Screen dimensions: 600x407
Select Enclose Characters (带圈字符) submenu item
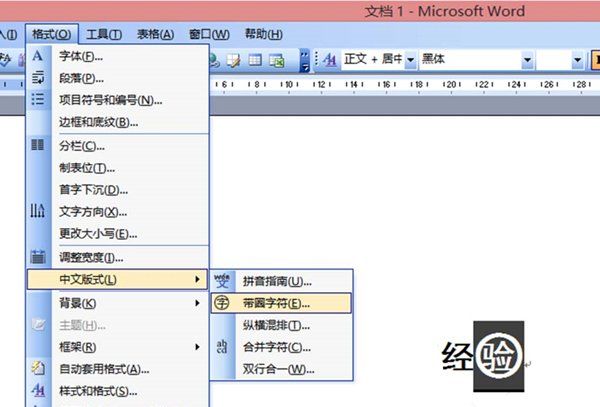(281, 303)
